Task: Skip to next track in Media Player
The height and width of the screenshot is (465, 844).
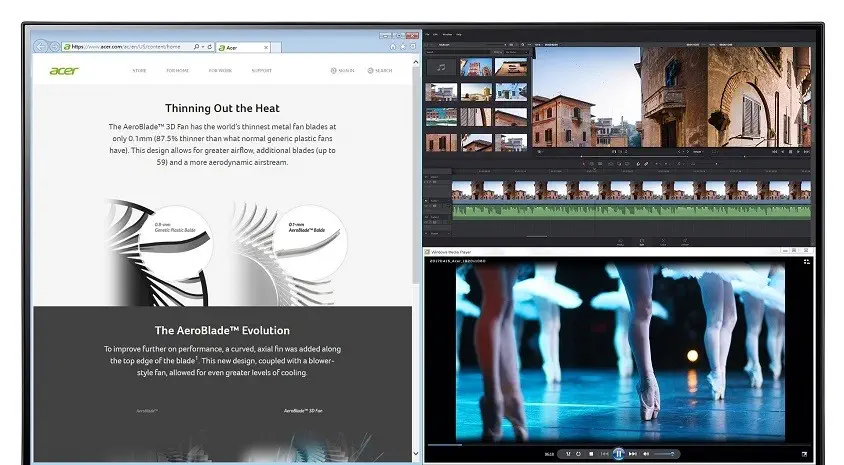Action: click(632, 454)
